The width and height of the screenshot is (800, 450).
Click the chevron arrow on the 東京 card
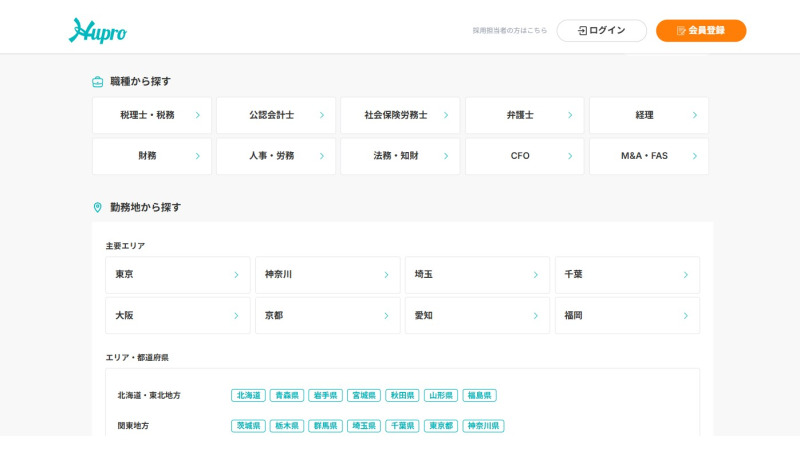click(x=236, y=275)
